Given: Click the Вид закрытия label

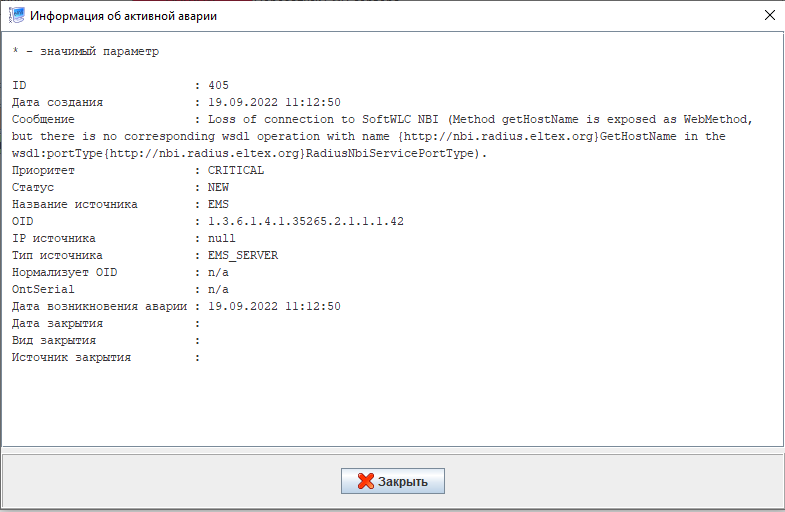Looking at the screenshot, I should 54,340.
